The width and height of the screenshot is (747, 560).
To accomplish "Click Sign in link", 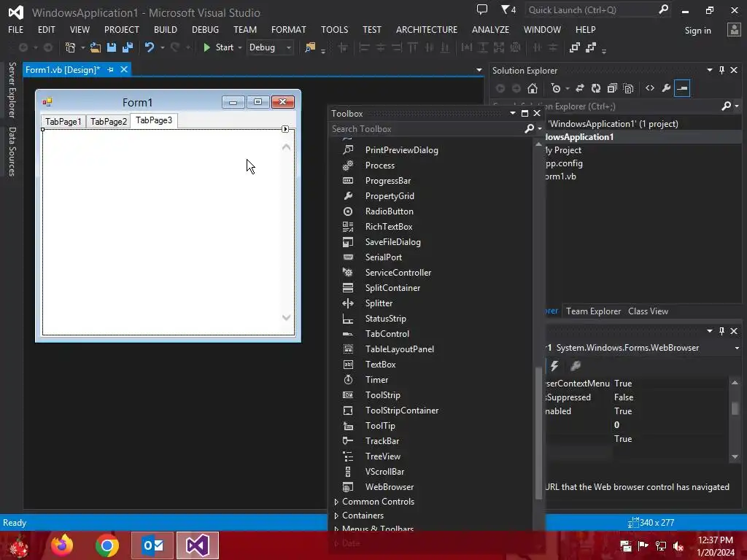I will (697, 31).
